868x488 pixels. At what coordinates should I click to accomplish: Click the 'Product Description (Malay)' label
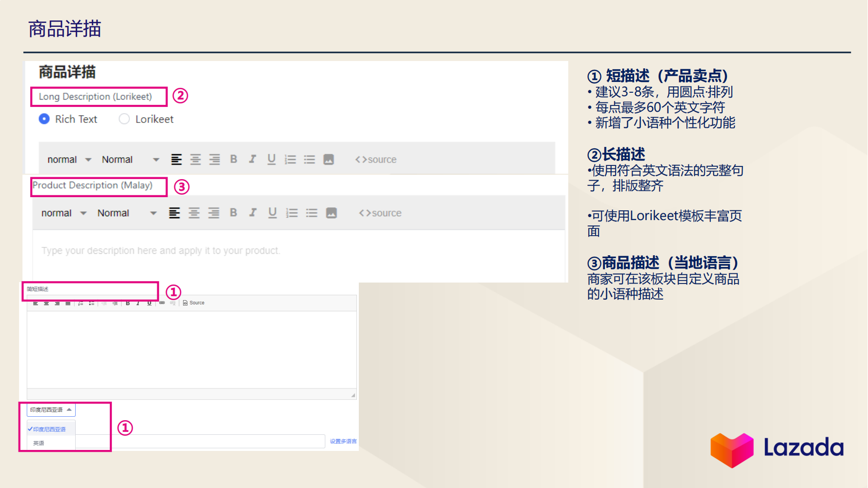tap(93, 185)
